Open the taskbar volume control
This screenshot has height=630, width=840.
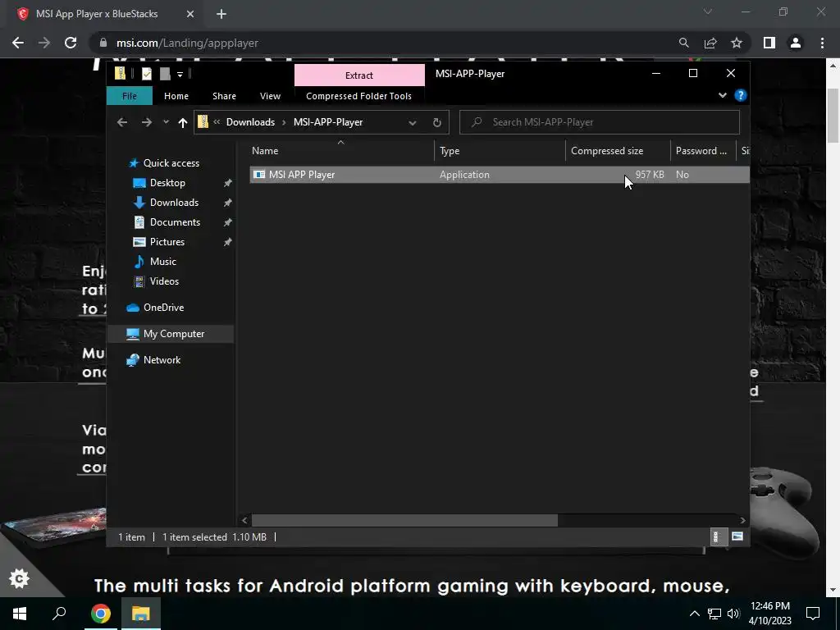click(733, 614)
